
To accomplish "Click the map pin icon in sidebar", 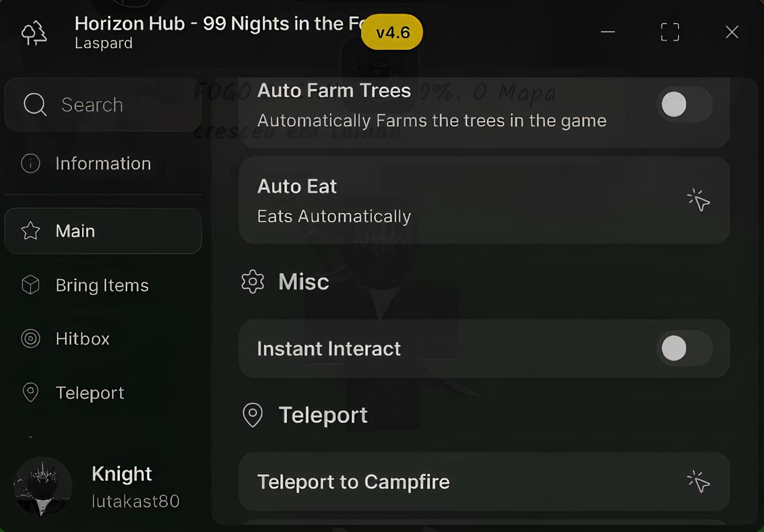I will pyautogui.click(x=30, y=393).
